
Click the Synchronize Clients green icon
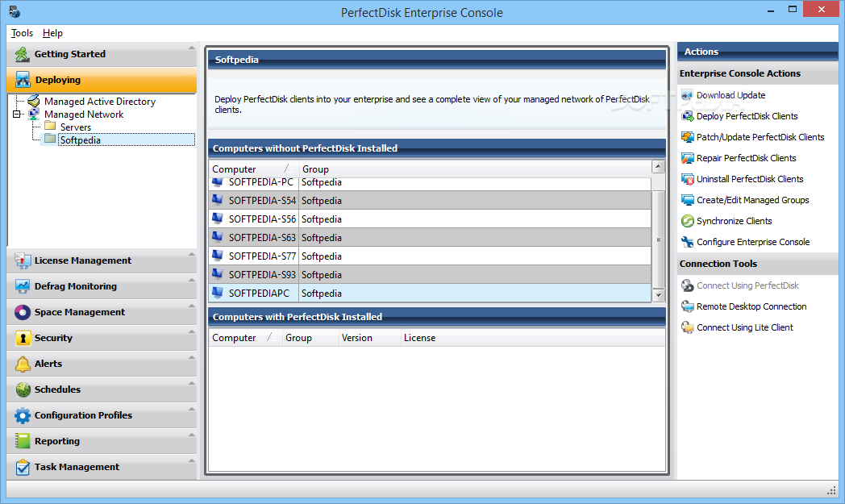[x=687, y=221]
